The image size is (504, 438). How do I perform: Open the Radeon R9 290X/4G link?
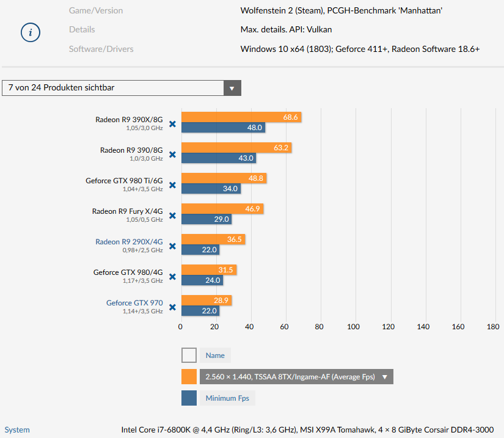coord(129,242)
